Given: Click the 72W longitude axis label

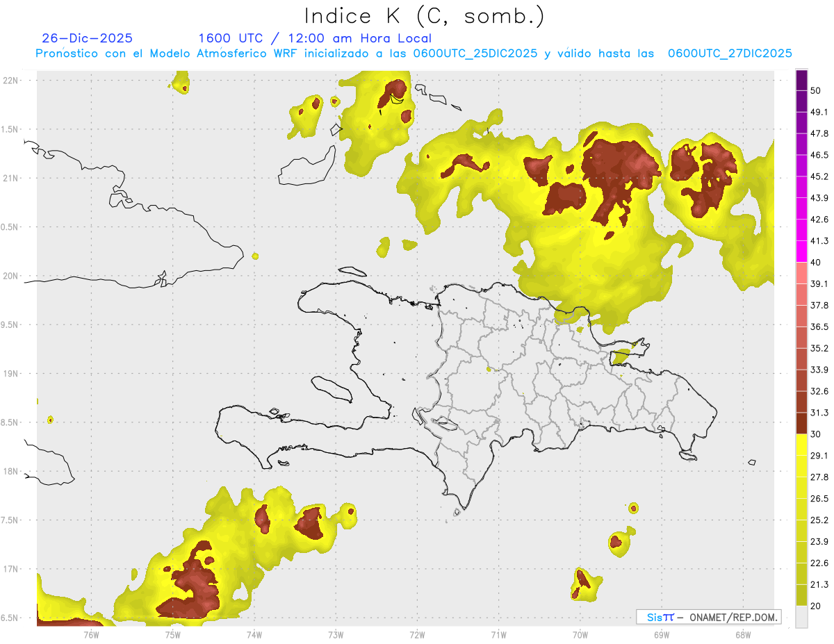Looking at the screenshot, I should [417, 634].
